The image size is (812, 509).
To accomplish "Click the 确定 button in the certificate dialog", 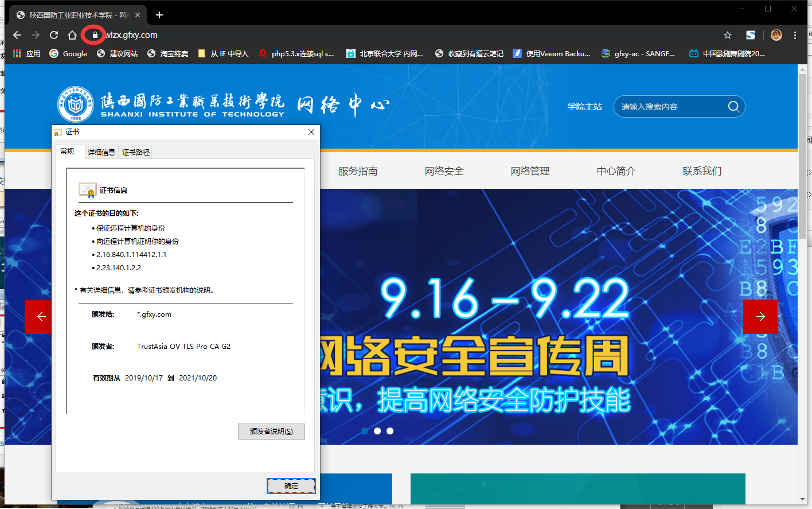I will tap(291, 486).
